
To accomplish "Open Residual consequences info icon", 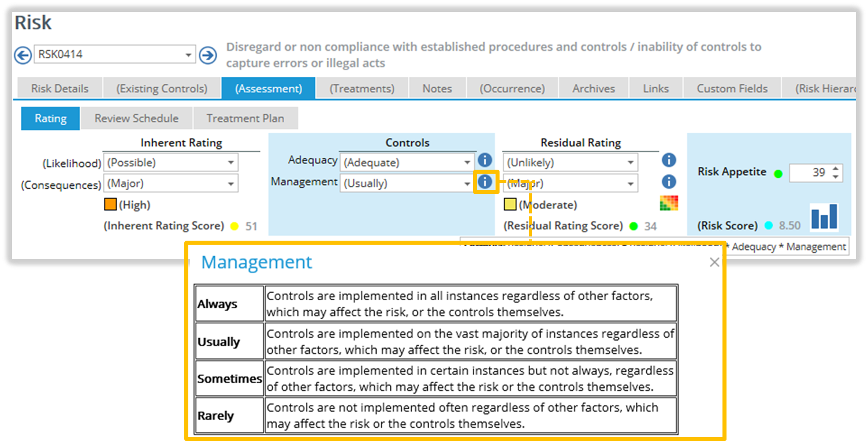I will tap(669, 182).
